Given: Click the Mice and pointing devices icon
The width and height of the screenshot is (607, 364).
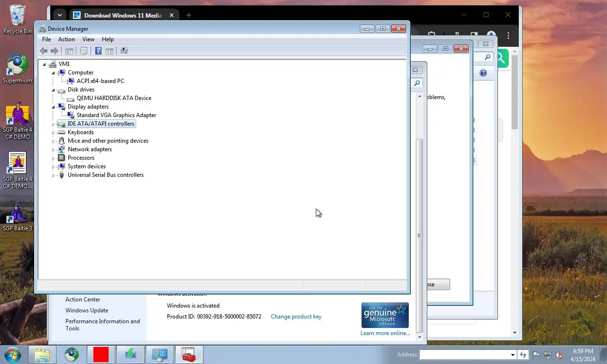Looking at the screenshot, I should coord(61,141).
